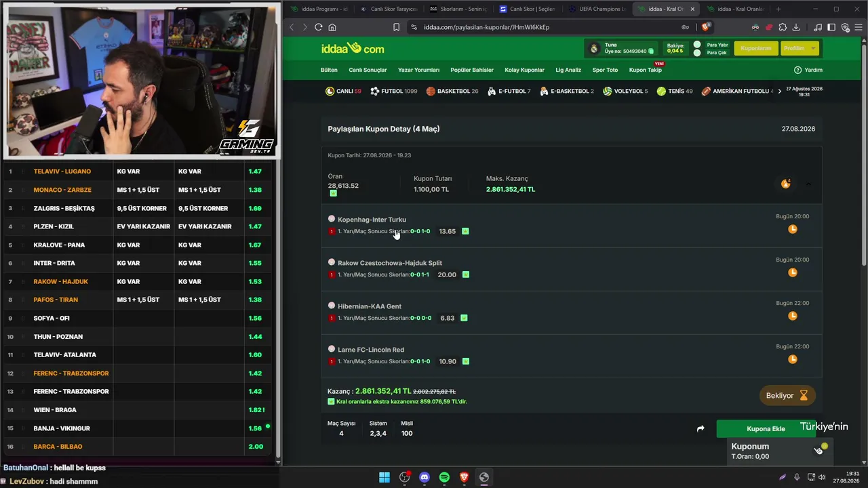Expand the sports category list arrow
Viewport: 868px width, 488px height.
[780, 91]
